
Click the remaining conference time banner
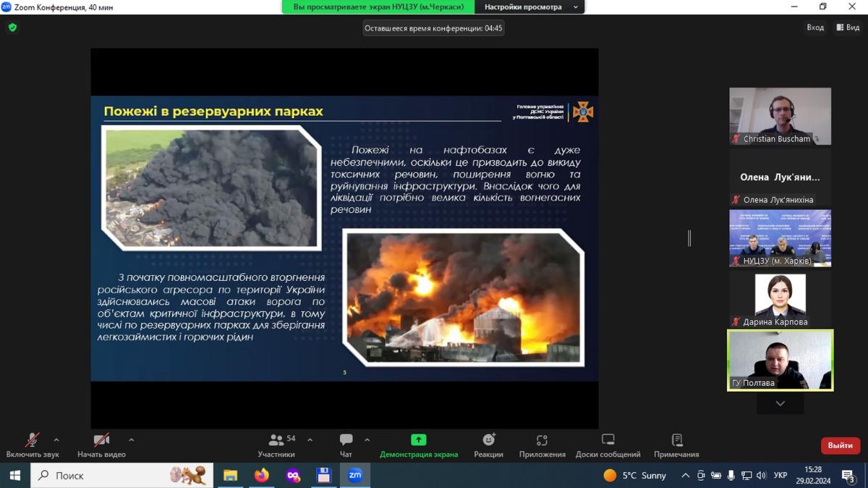[x=433, y=28]
